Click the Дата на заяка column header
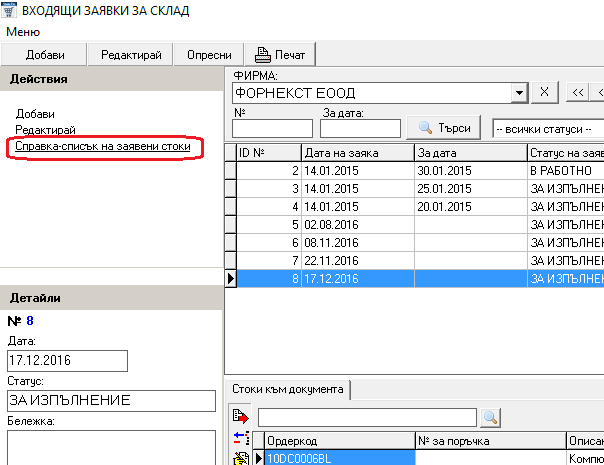The height and width of the screenshot is (465, 604). point(357,153)
